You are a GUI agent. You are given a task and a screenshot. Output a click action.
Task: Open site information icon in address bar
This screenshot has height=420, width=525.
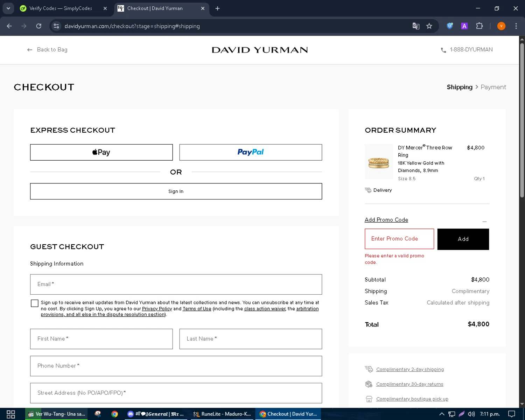click(x=56, y=26)
